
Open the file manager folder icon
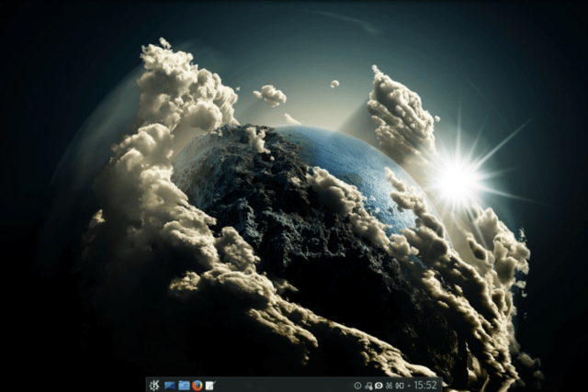click(x=184, y=386)
